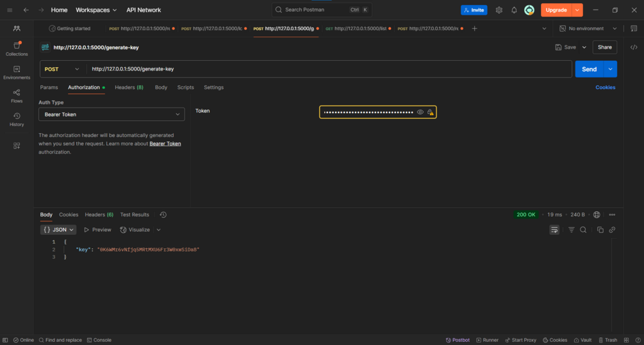Open Postbot in the status bar
This screenshot has height=345, width=644.
tap(458, 340)
